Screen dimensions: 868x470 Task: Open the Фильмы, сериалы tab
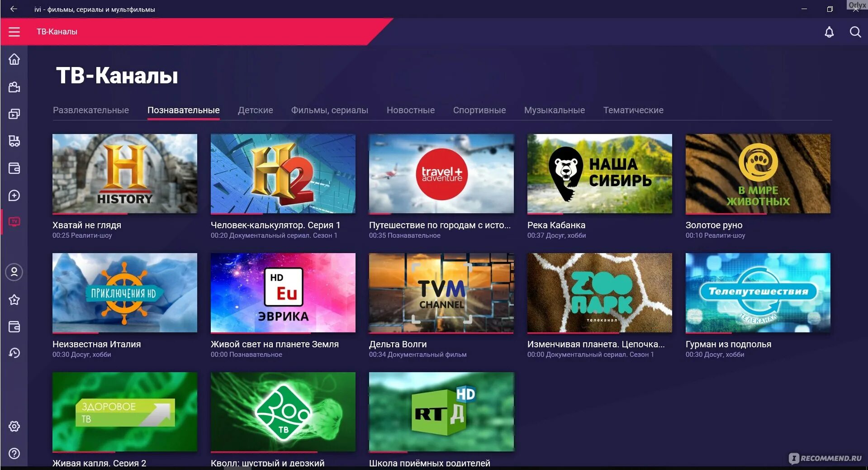click(x=330, y=110)
